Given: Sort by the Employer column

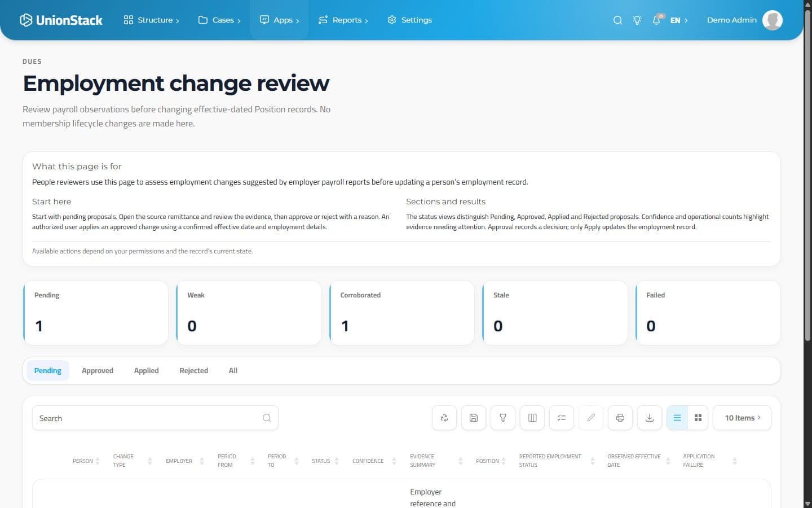Looking at the screenshot, I should click(x=185, y=461).
